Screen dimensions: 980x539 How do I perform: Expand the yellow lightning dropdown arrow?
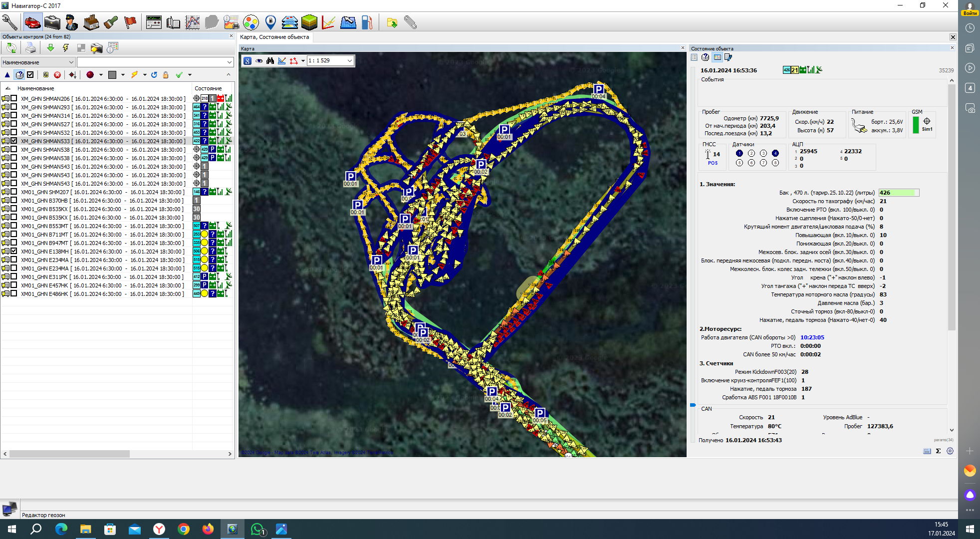coord(145,75)
